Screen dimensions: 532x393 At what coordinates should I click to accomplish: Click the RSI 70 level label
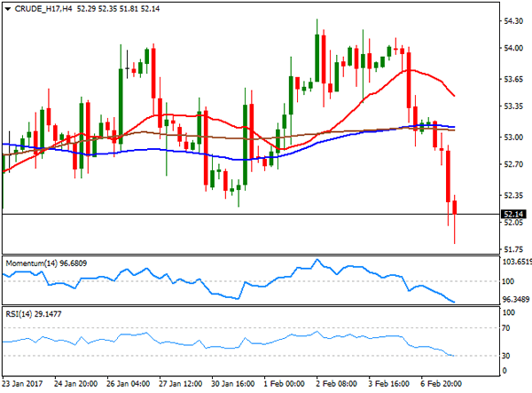pyautogui.click(x=506, y=328)
